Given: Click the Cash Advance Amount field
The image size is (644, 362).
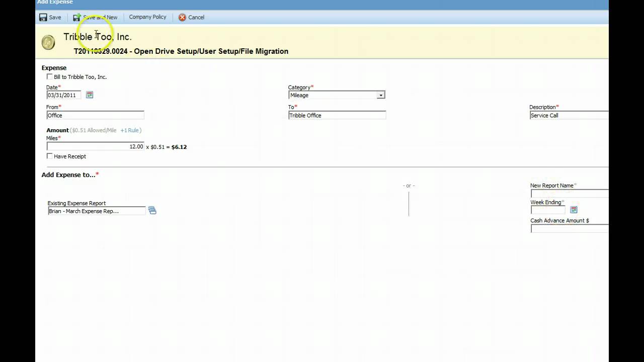Looking at the screenshot, I should 570,228.
